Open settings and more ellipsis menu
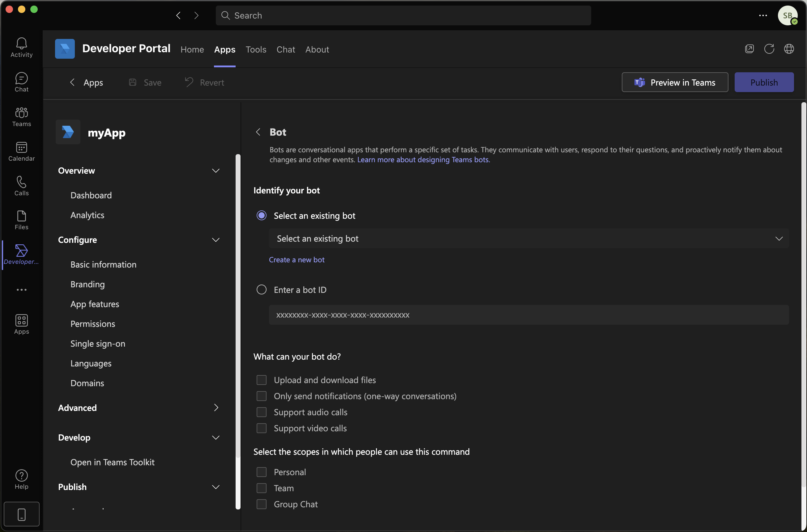The height and width of the screenshot is (532, 807). (763, 15)
